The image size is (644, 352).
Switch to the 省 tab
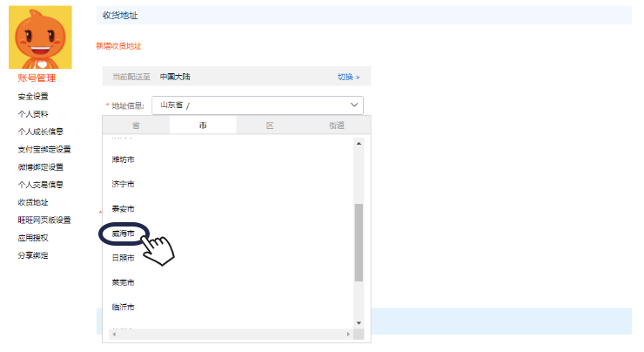136,125
